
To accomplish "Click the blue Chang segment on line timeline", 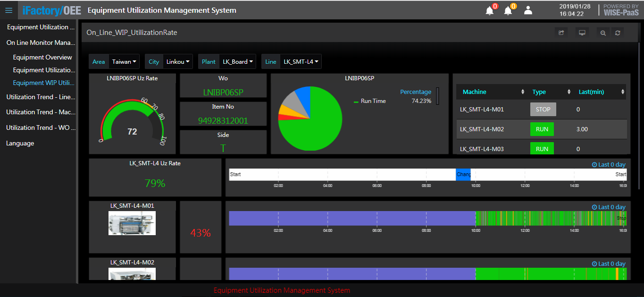I will (463, 174).
